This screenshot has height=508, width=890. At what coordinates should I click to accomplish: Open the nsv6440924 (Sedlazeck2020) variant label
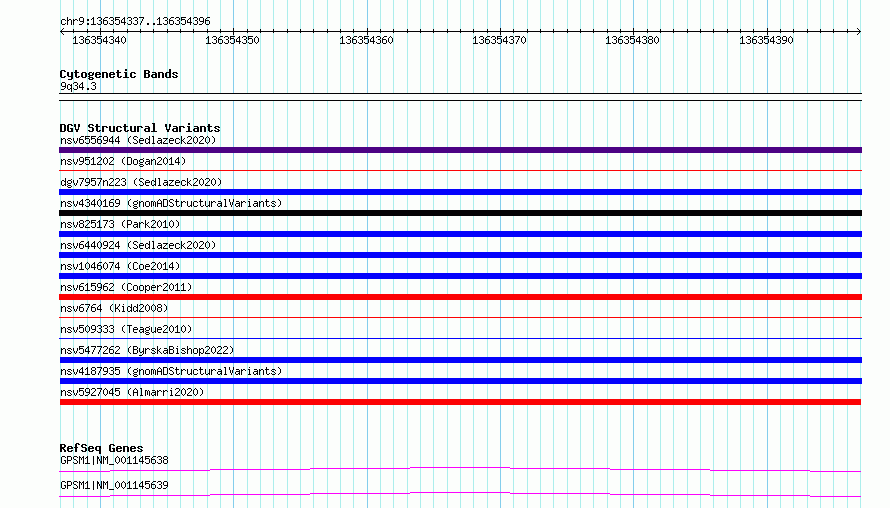[138, 245]
